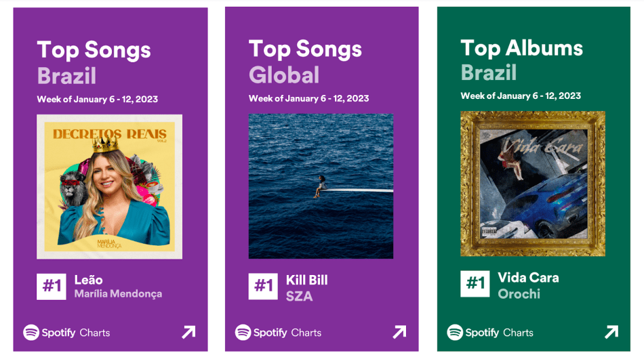This screenshot has width=644, height=361.
Task: Click the Spotify logo on the Brazil albums card
Action: [x=455, y=333]
